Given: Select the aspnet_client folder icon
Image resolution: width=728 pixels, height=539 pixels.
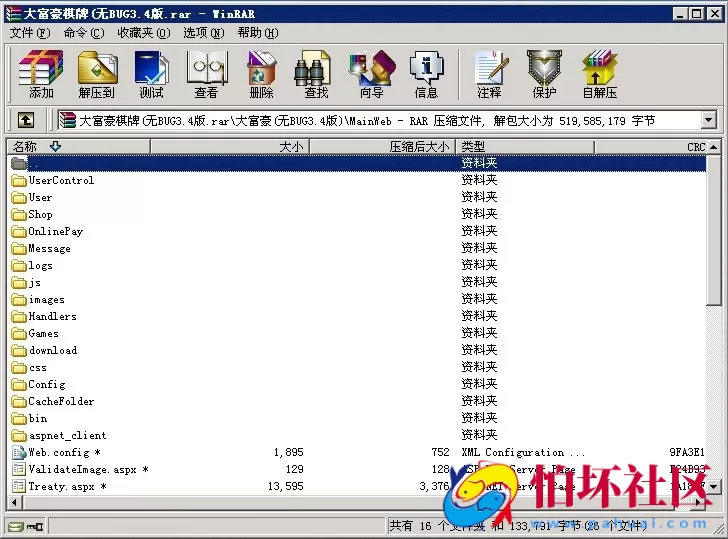Looking at the screenshot, I should pos(19,435).
